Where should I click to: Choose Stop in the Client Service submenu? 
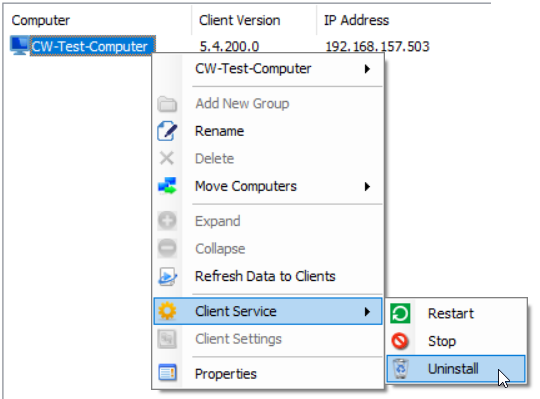(x=456, y=341)
